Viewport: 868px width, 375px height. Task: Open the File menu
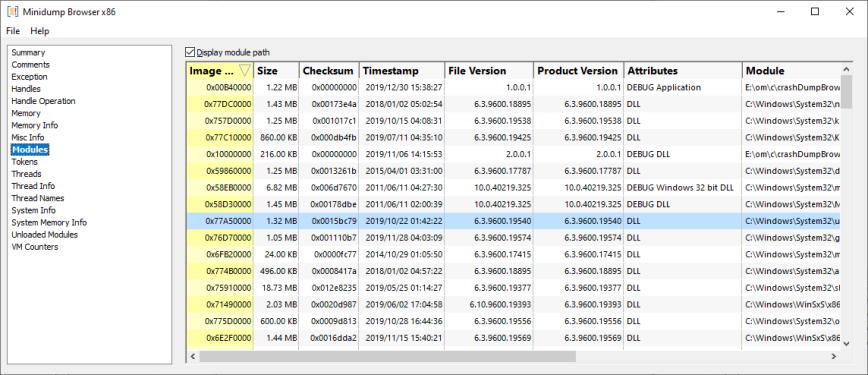13,31
